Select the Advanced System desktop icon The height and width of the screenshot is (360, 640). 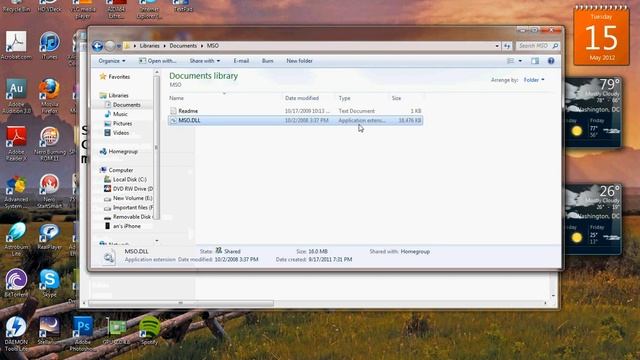[x=16, y=192]
